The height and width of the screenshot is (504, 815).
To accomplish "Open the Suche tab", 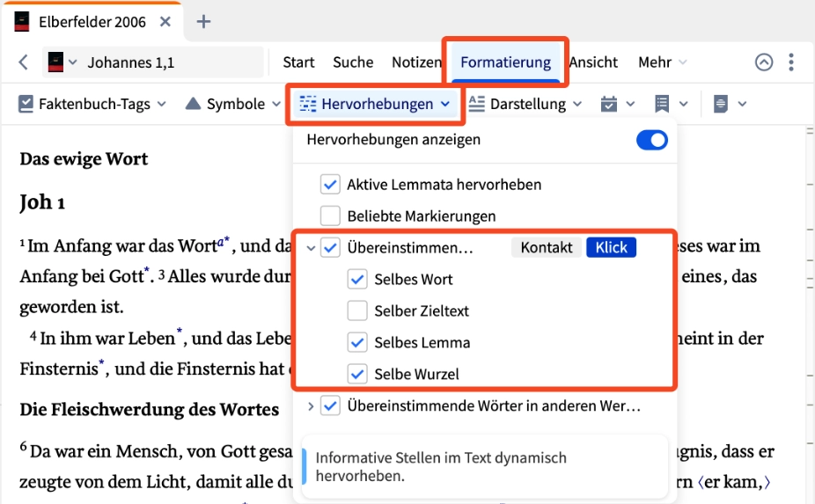I will [353, 62].
